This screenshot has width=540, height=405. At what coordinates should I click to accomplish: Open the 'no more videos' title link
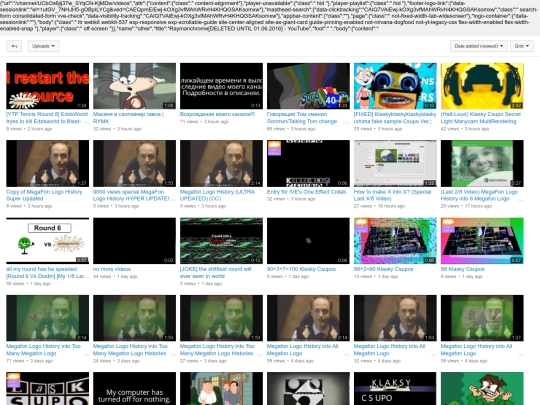112,269
